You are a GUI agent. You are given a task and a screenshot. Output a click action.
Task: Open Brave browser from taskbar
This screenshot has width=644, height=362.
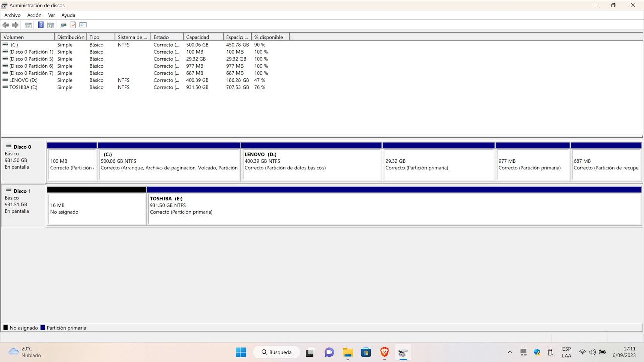(x=385, y=352)
